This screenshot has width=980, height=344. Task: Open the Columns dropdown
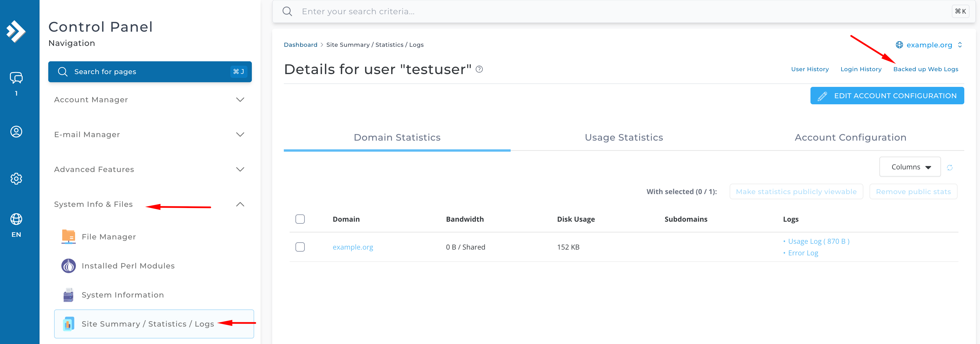[910, 167]
